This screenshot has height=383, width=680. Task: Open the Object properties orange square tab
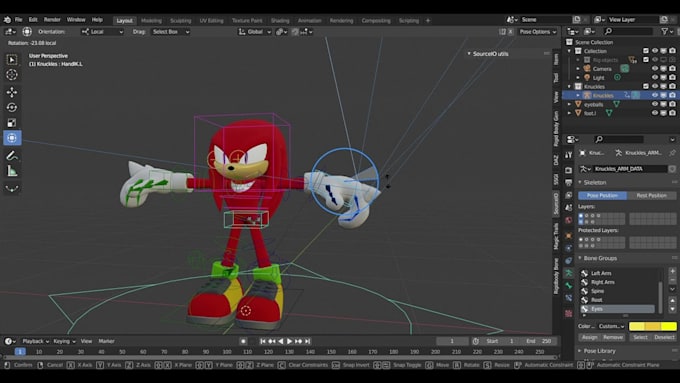(569, 236)
